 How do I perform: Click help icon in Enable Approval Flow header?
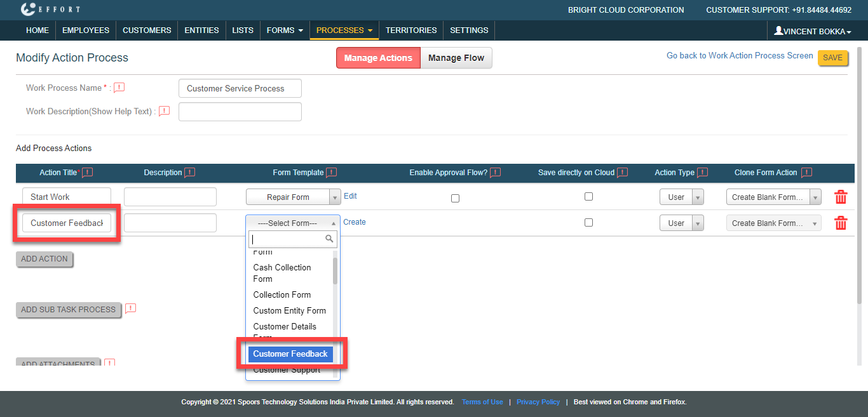pyautogui.click(x=495, y=173)
